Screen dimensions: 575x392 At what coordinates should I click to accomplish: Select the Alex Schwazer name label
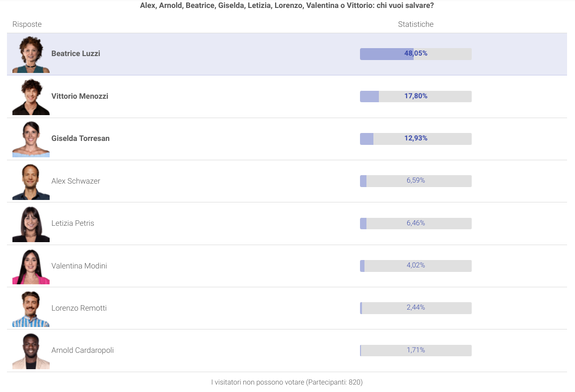pyautogui.click(x=75, y=181)
